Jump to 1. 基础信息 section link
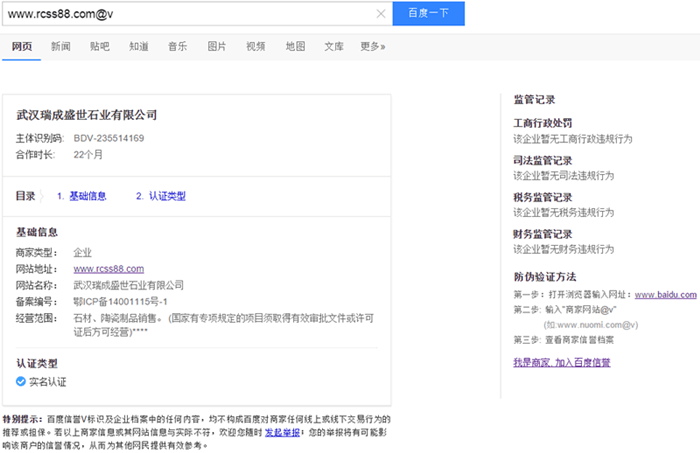Screen dimensions: 700x453 pyautogui.click(x=82, y=196)
